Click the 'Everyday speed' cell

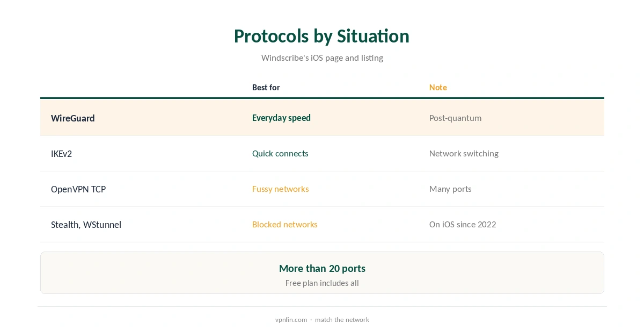[x=281, y=118]
